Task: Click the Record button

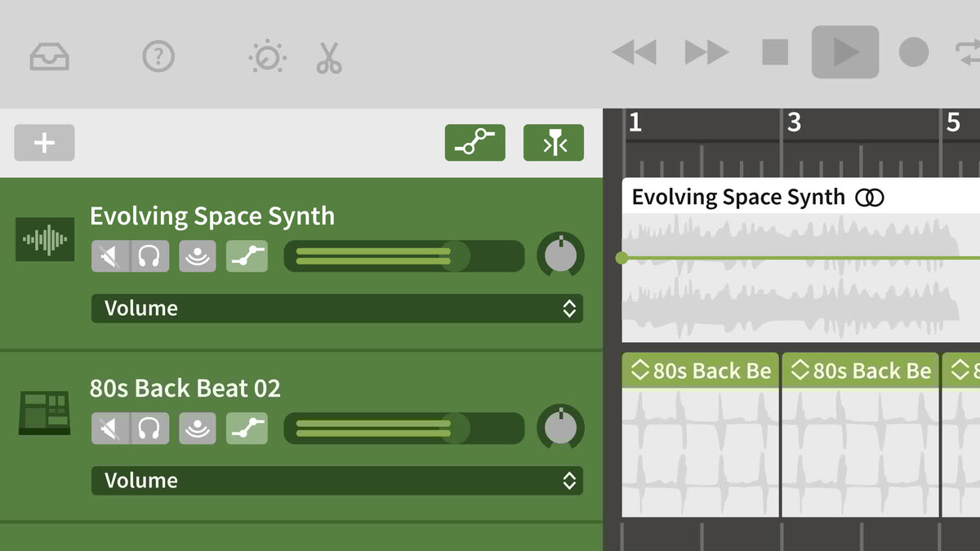Action: [x=913, y=53]
